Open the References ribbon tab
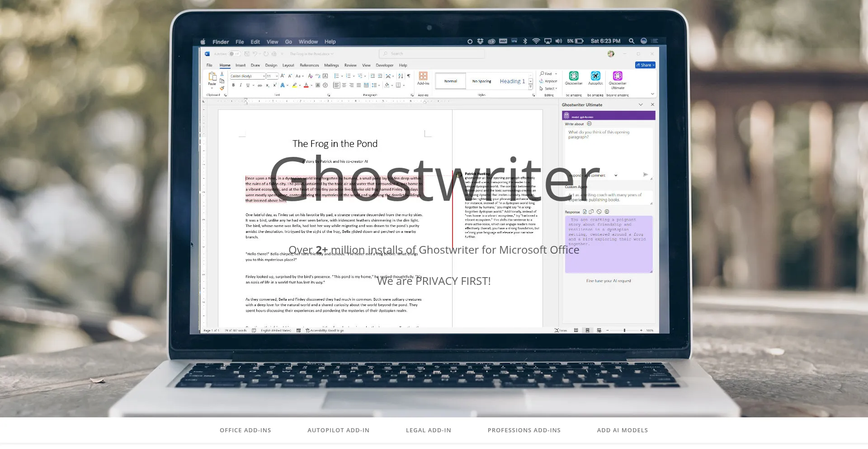The width and height of the screenshot is (868, 449). [x=309, y=66]
